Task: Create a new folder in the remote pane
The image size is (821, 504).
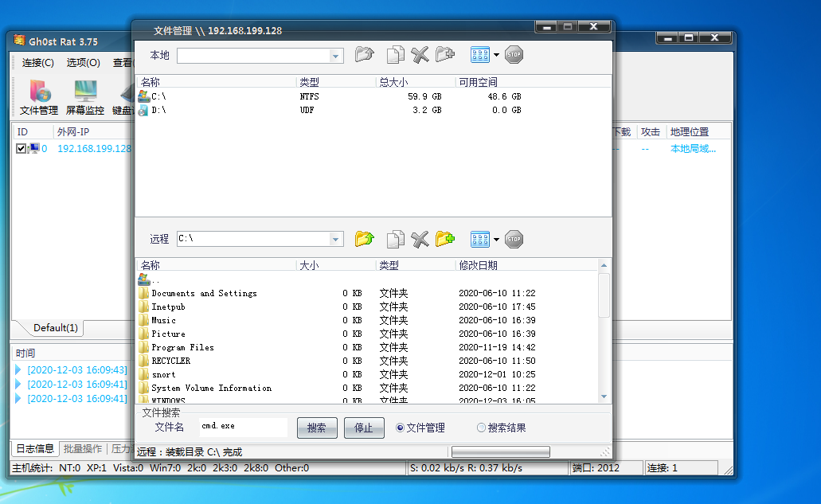Action: coord(445,239)
